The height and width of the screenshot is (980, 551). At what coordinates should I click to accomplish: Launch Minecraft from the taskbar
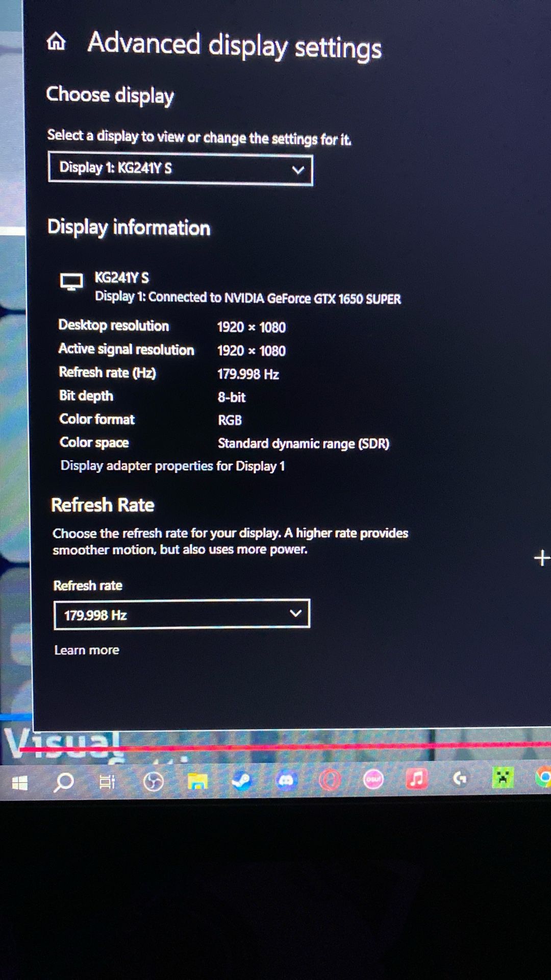point(503,778)
